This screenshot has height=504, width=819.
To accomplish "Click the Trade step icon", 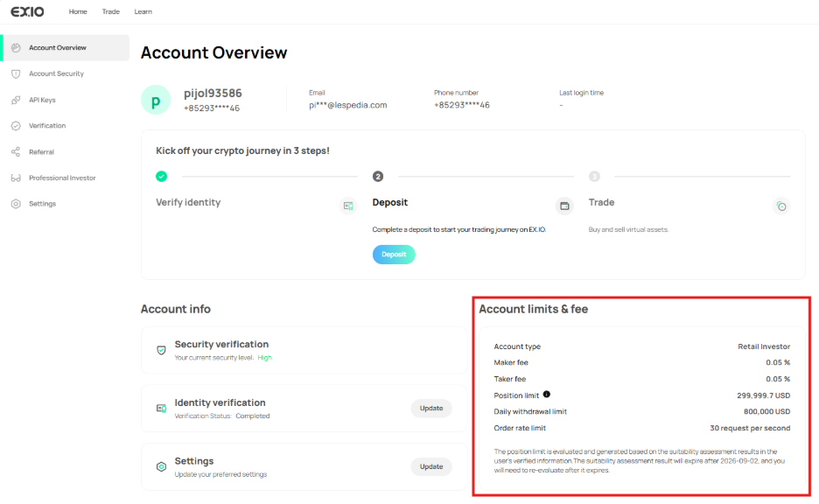I will pos(781,206).
